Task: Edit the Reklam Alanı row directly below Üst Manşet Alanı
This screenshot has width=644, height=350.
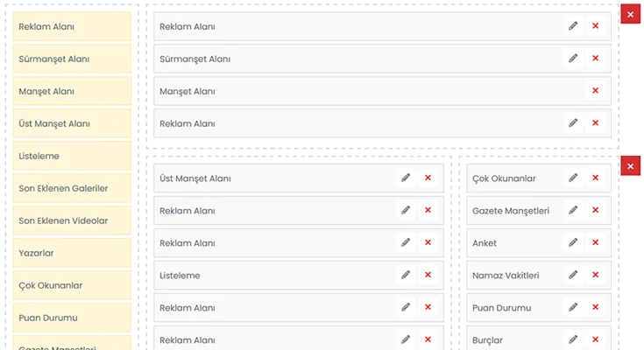Action: pyautogui.click(x=406, y=210)
